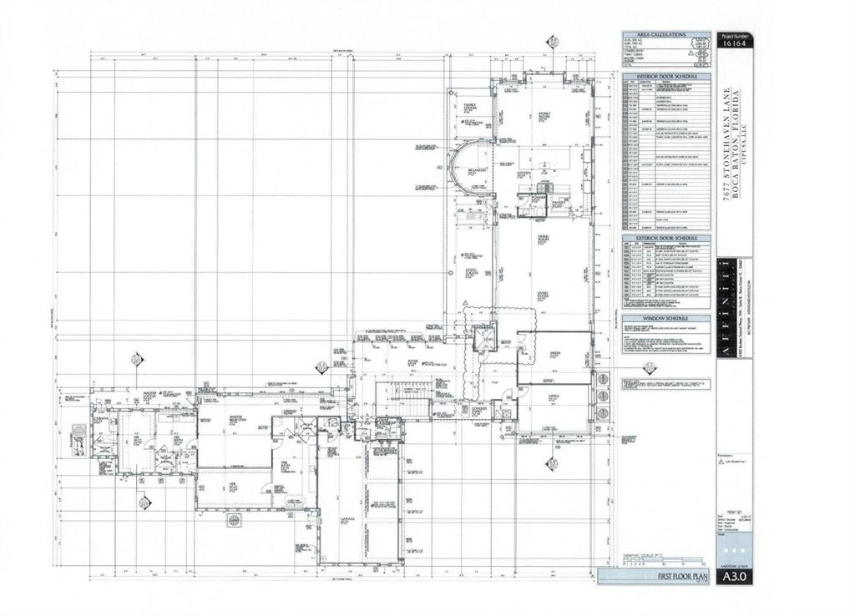Click the 7677 Stonehaven Lane address text
The image size is (855, 616).
(x=729, y=142)
